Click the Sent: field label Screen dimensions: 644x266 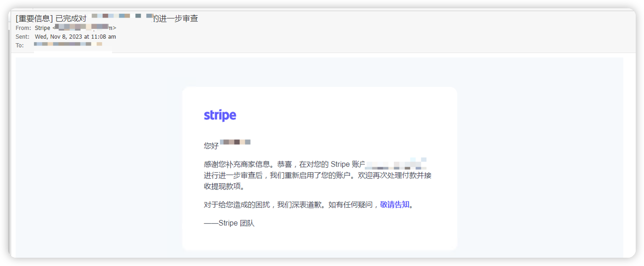pos(22,36)
